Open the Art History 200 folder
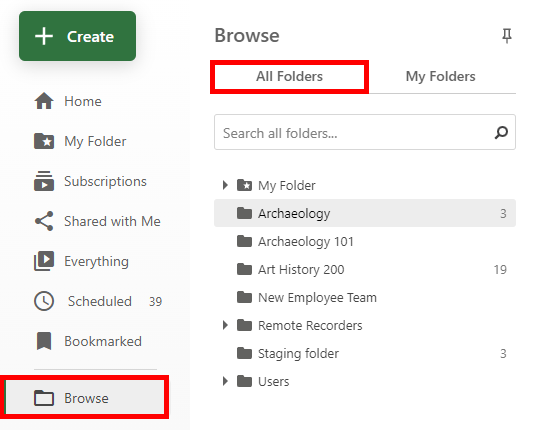This screenshot has height=430, width=534. pos(301,270)
